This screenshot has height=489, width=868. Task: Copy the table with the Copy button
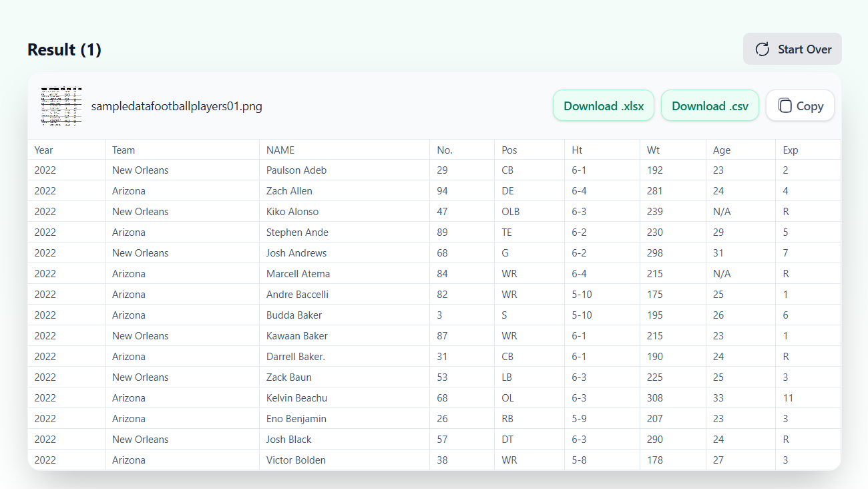(800, 106)
